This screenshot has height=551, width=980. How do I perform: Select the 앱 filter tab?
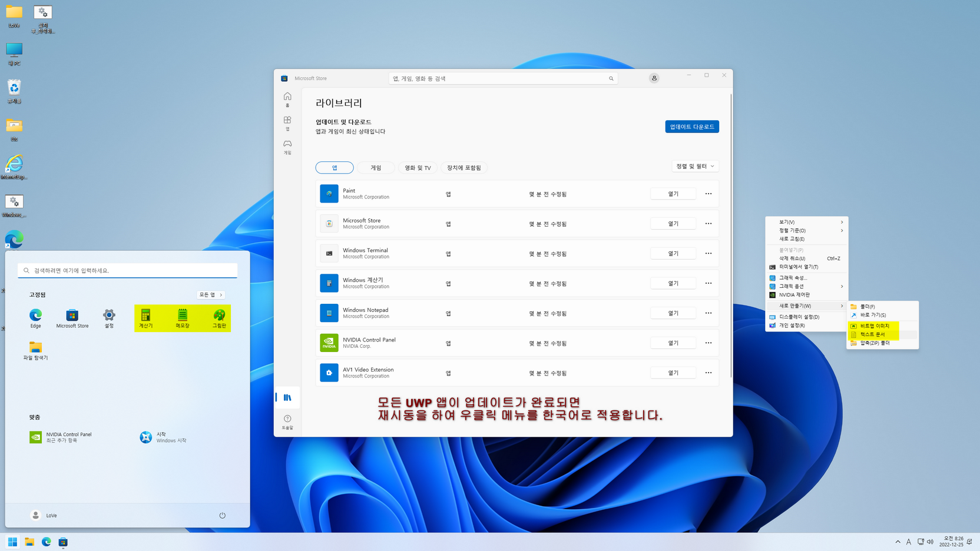point(335,168)
